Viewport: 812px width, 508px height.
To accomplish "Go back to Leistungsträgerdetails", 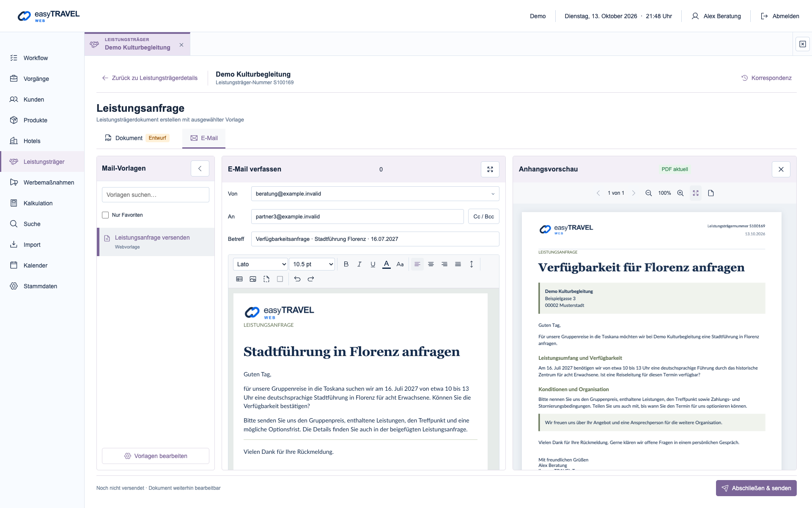I will (x=150, y=78).
